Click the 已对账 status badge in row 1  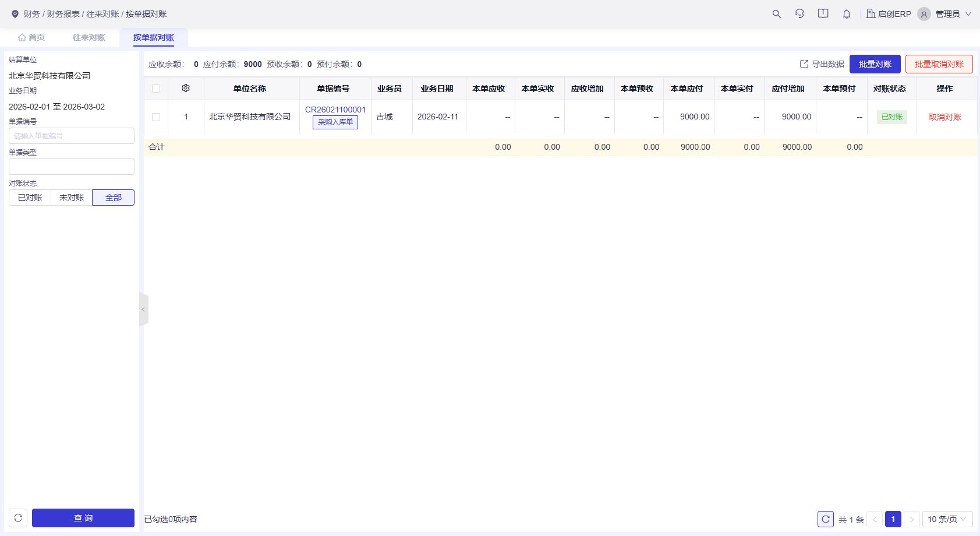coord(892,117)
